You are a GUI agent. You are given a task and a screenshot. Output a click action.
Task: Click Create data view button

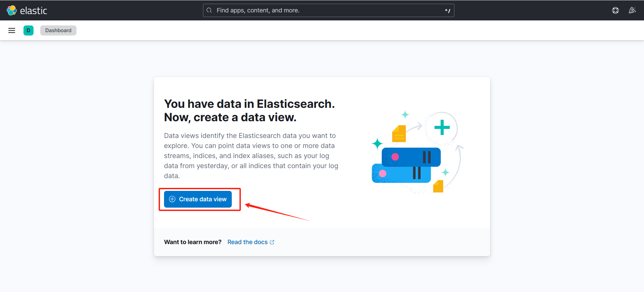click(198, 199)
